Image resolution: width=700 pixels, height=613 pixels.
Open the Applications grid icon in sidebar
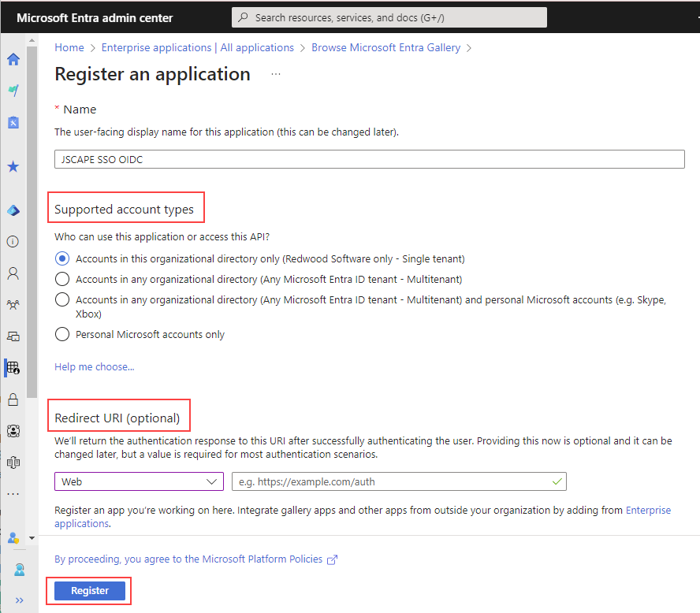13,368
